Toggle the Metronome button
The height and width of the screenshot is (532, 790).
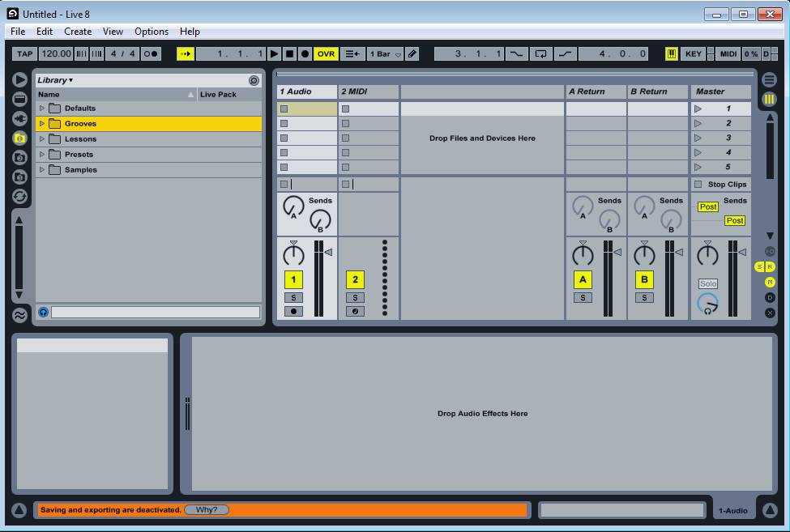[151, 54]
